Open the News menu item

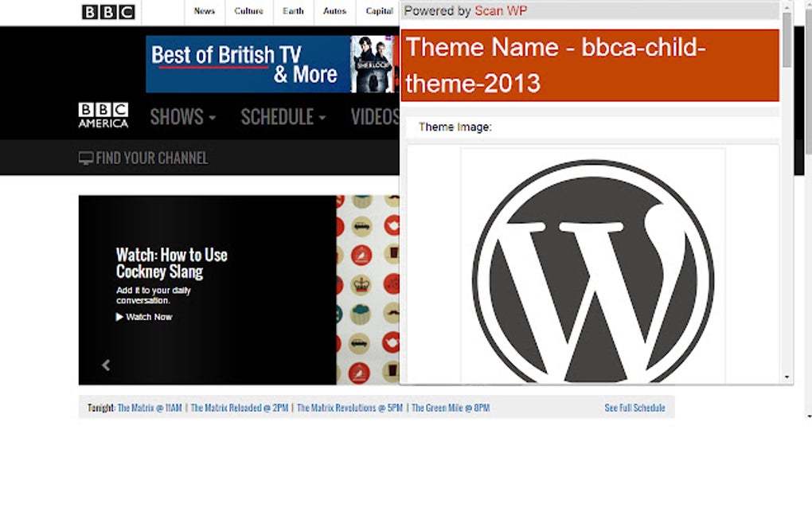click(x=204, y=11)
